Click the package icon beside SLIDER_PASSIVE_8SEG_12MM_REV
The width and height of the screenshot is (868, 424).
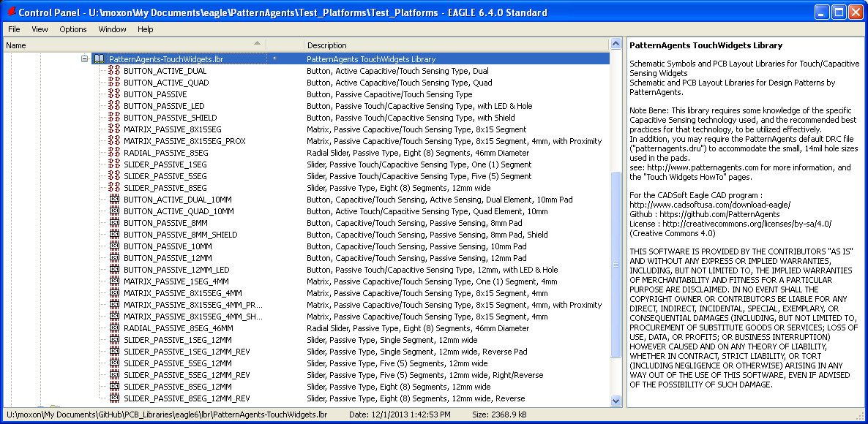point(114,398)
